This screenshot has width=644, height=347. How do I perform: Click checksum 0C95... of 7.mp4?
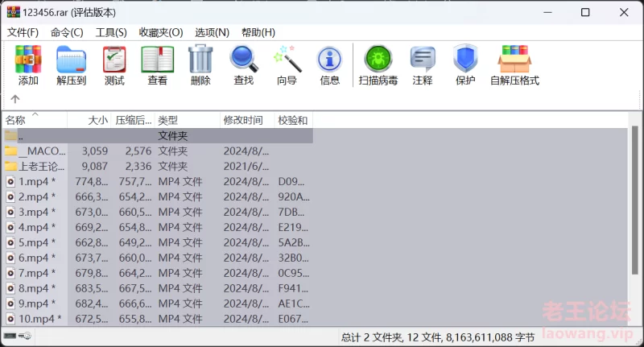(294, 273)
